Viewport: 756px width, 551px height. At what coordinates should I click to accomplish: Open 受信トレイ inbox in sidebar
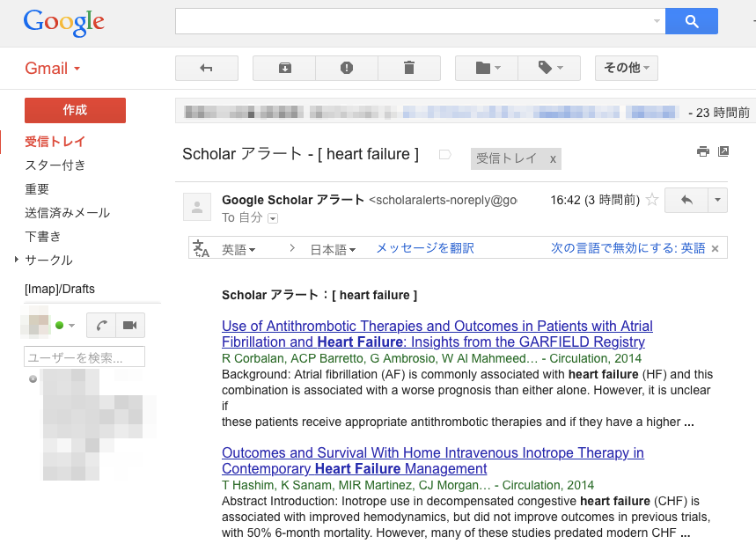coord(55,141)
